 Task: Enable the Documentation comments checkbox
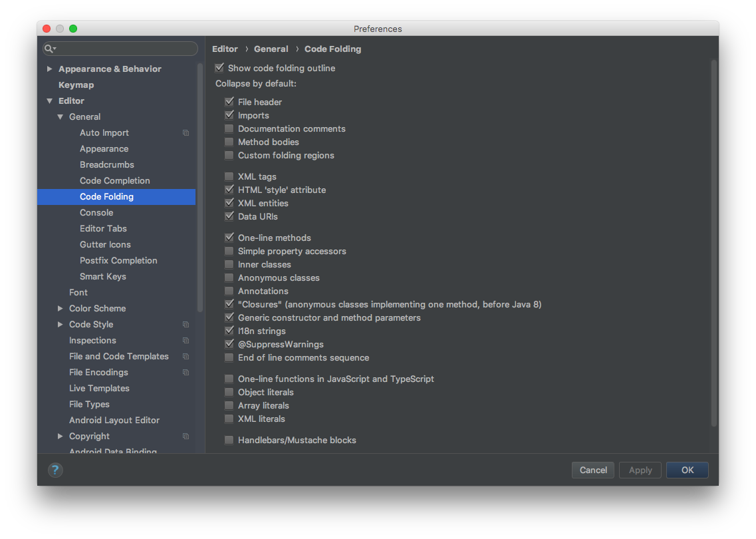229,128
